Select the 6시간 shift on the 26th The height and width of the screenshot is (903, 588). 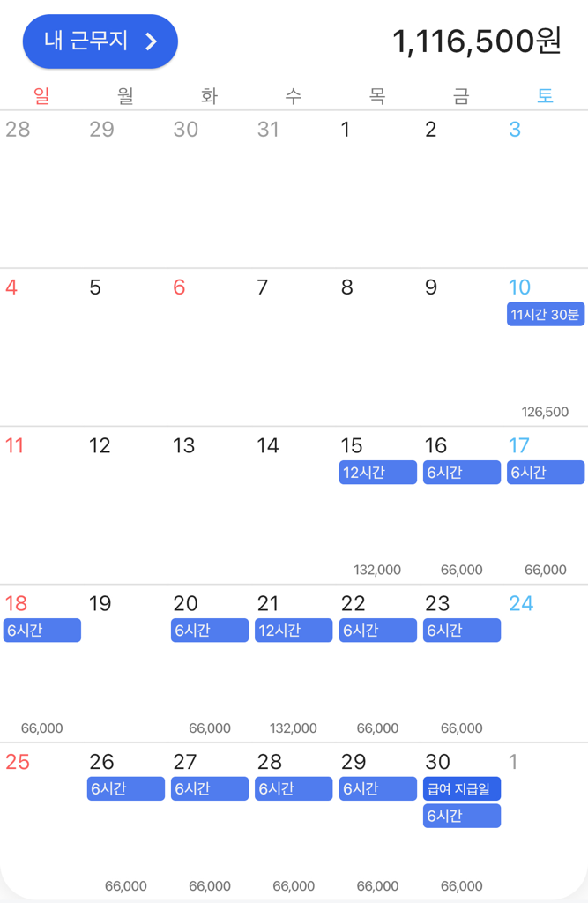pos(125,788)
